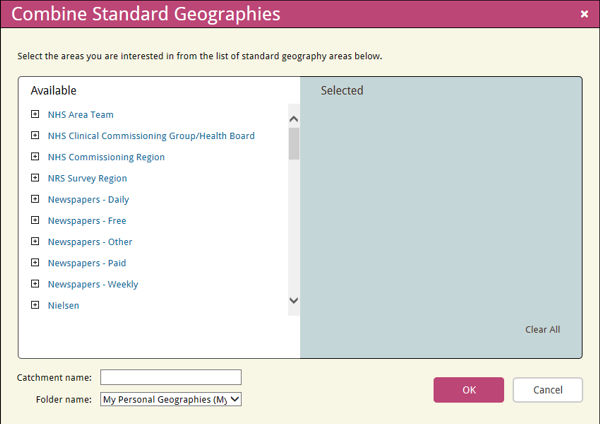Focus the Catchment name text field
The image size is (600, 424).
pos(171,377)
